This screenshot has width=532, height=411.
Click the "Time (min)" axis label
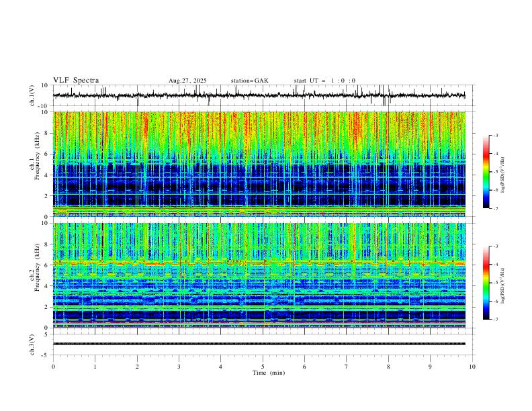coord(269,373)
